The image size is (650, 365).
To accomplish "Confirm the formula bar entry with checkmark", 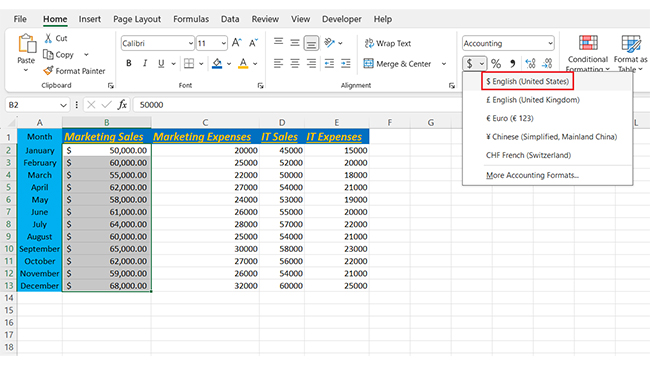I will click(x=107, y=105).
